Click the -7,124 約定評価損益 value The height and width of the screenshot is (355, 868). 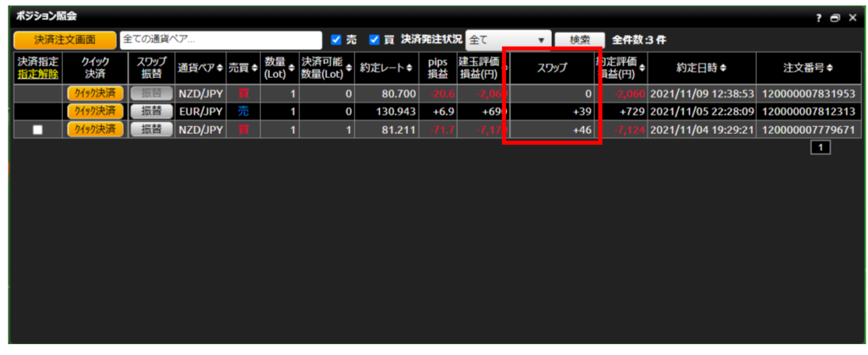[628, 130]
